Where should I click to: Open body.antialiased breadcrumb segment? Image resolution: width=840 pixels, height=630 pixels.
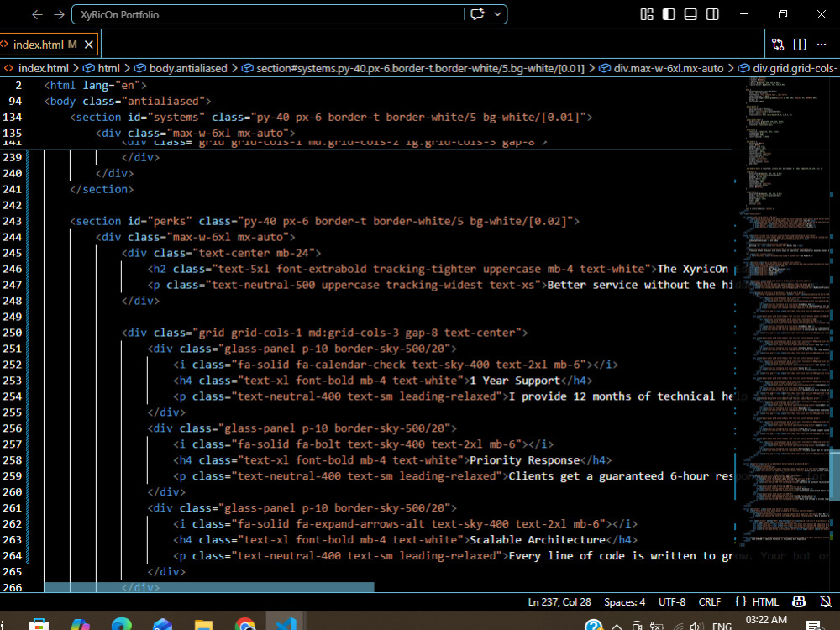[x=188, y=68]
